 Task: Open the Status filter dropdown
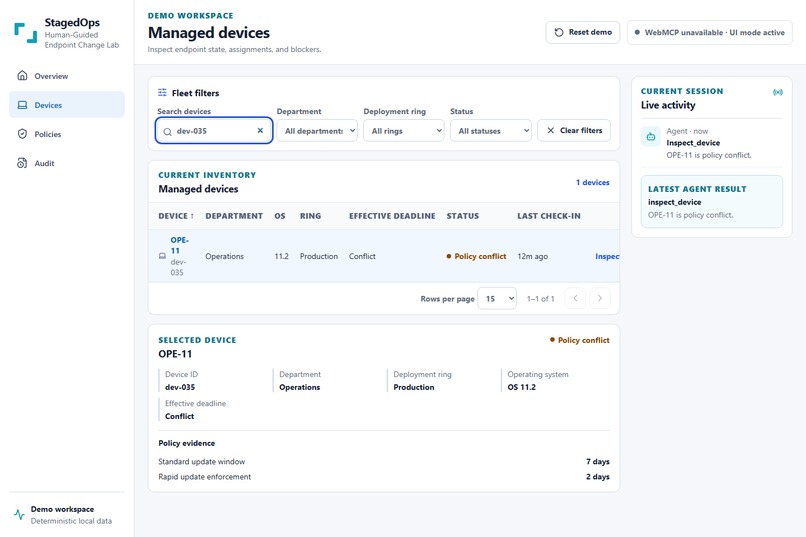point(491,131)
